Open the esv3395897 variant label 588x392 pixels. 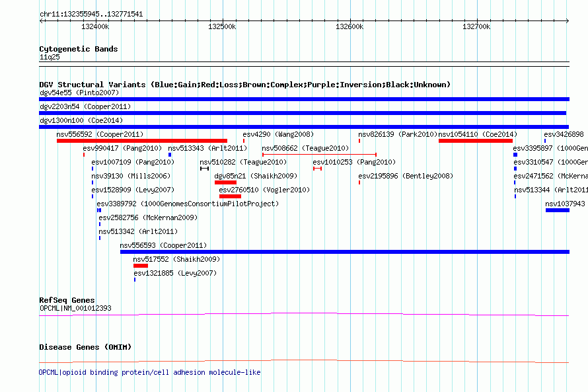click(x=550, y=148)
